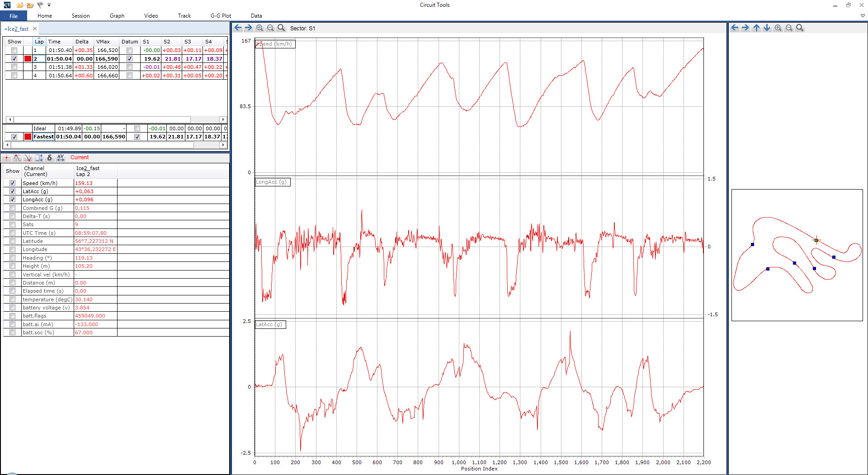
Task: Select the maximum peak values icon
Action: coord(17,157)
